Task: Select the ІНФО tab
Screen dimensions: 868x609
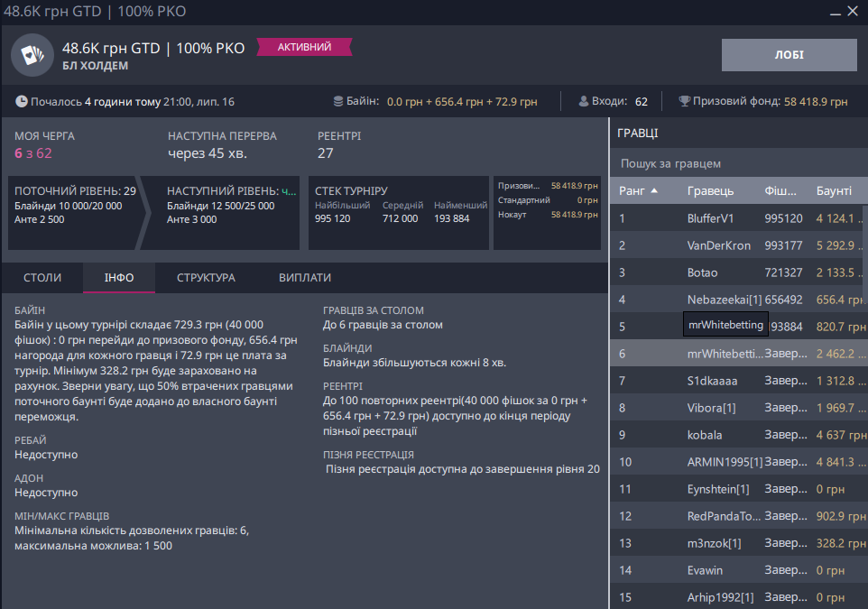Action: coord(119,278)
